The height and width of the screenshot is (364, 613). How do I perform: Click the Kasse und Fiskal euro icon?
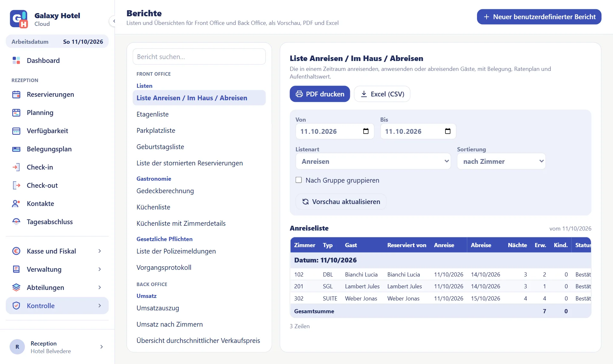click(16, 251)
